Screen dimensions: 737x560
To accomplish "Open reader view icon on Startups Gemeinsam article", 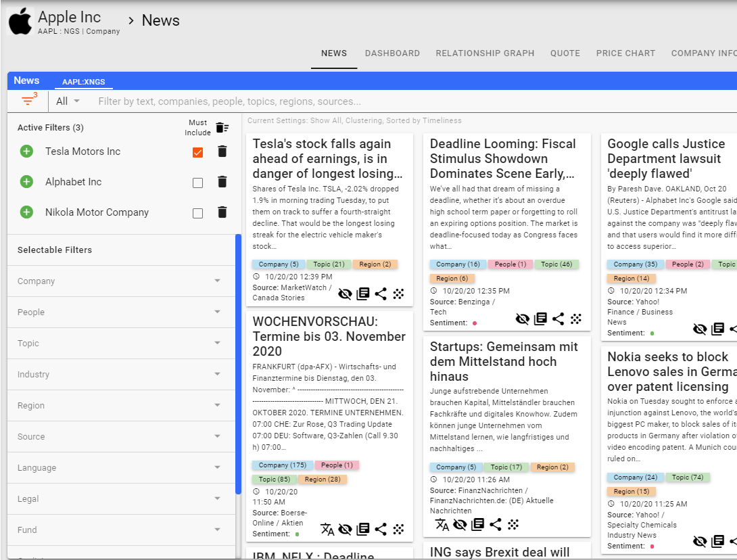I will (x=477, y=524).
